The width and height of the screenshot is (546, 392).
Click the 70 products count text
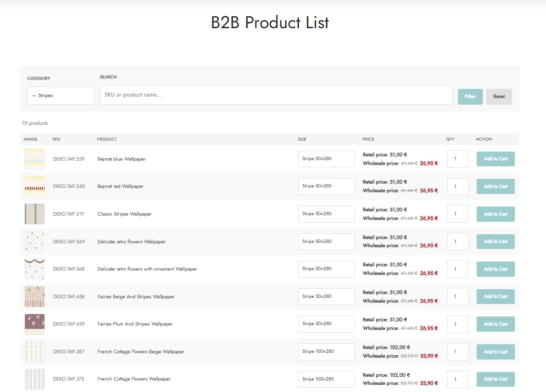point(35,123)
